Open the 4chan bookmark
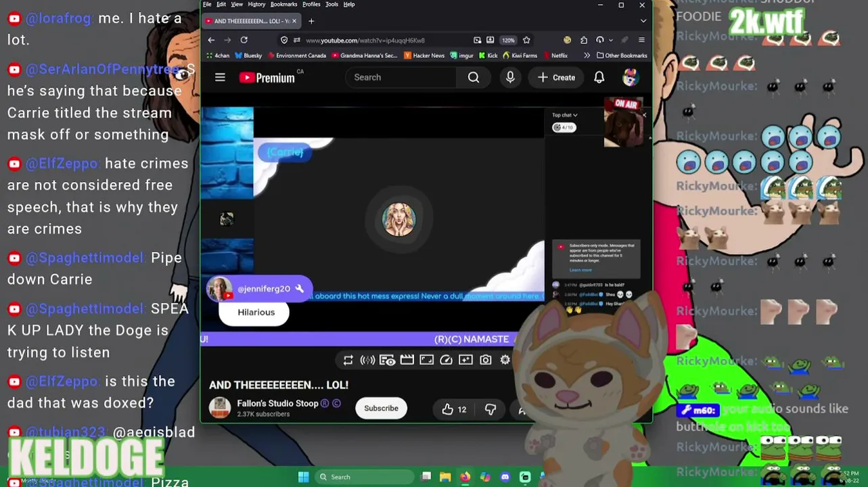 [218, 55]
